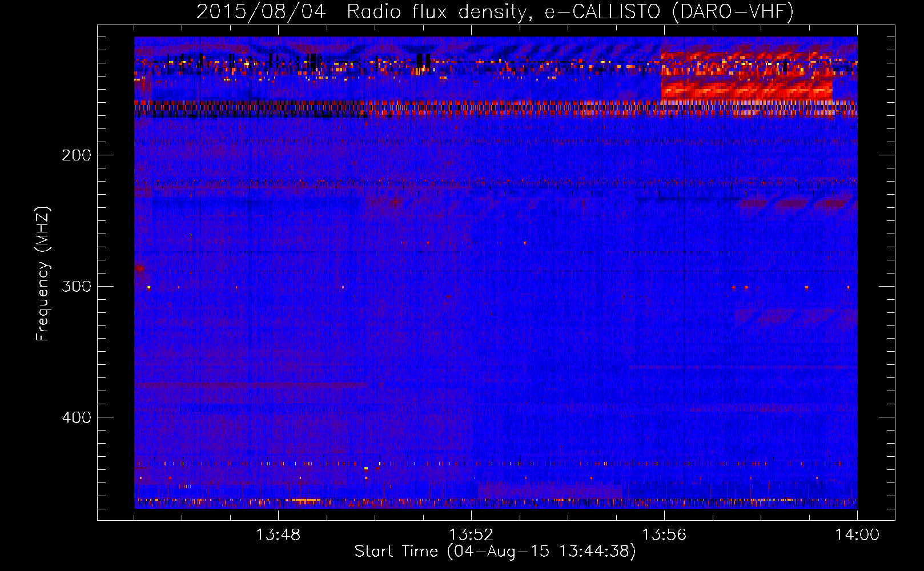Click the 13:48 time tick label

(278, 535)
